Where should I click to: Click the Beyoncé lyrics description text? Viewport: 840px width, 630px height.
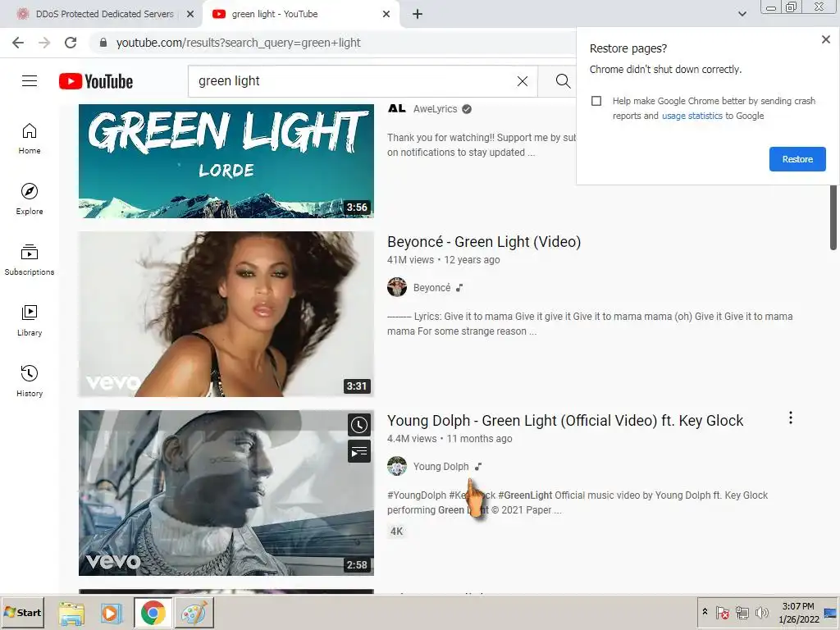590,323
